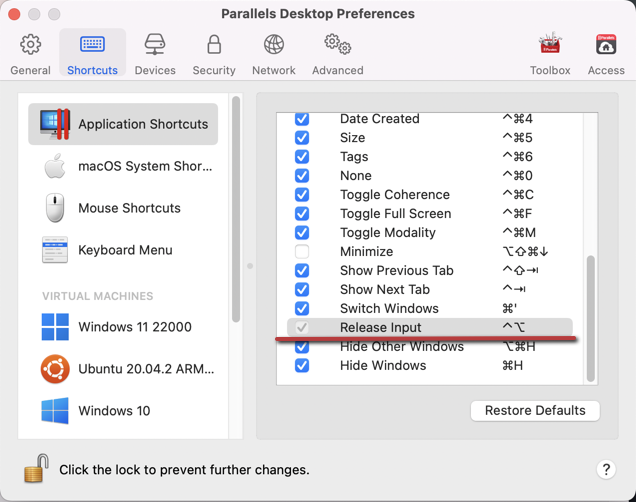Open the Network globe icon
Image resolution: width=636 pixels, height=502 pixels.
274,44
